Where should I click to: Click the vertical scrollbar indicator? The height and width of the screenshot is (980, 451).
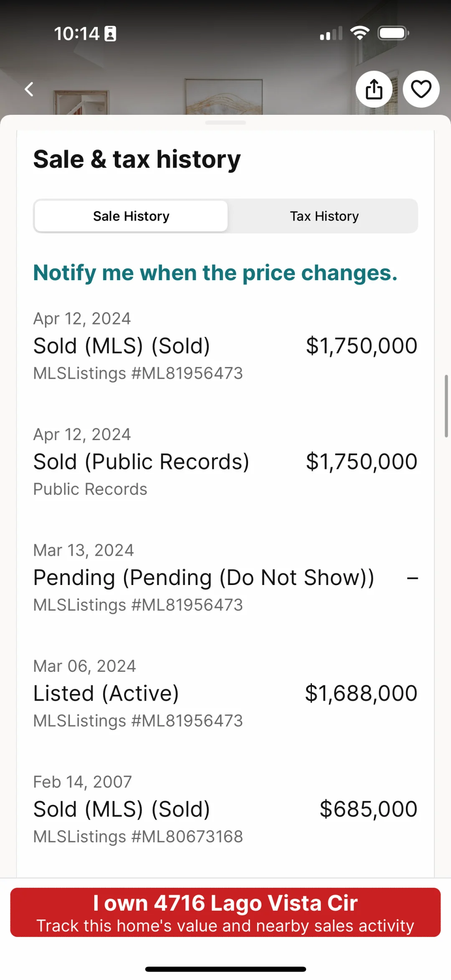click(446, 406)
